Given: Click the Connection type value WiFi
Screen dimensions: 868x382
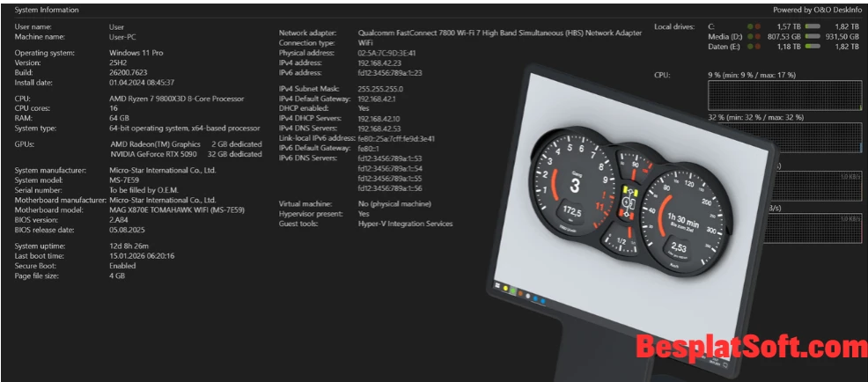Looking at the screenshot, I should (x=365, y=42).
